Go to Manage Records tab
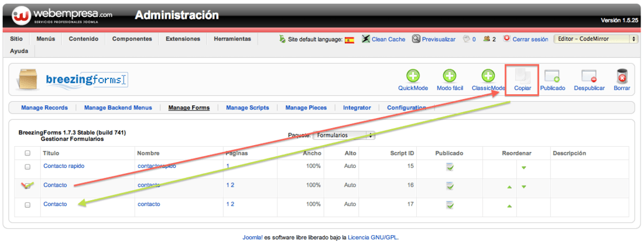The width and height of the screenshot is (644, 241). coord(44,108)
